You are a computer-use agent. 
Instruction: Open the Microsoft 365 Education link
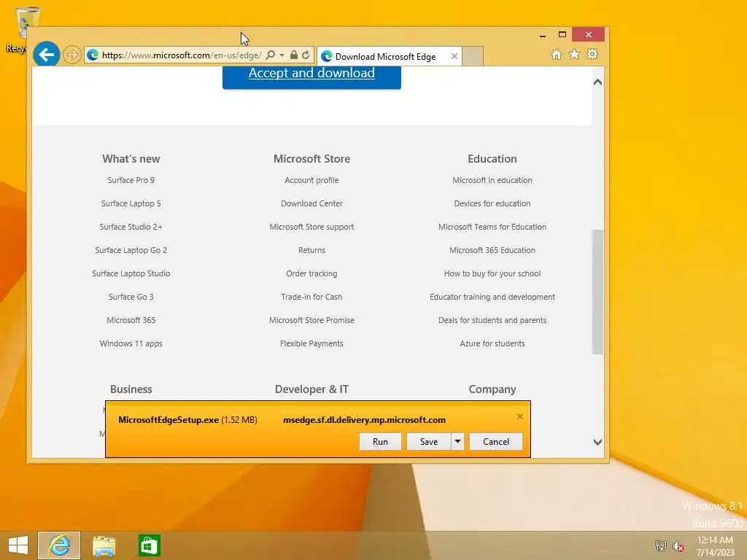pos(492,250)
